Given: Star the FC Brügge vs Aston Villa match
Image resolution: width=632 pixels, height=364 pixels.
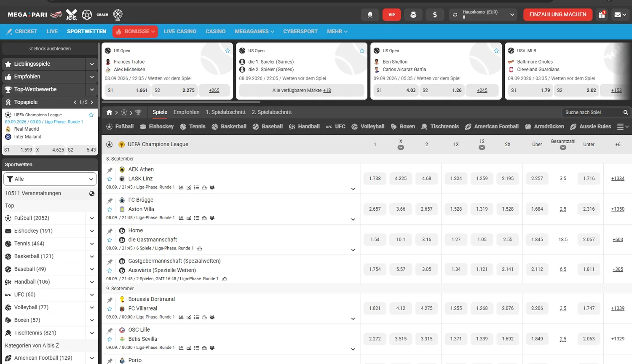Looking at the screenshot, I should point(110,209).
